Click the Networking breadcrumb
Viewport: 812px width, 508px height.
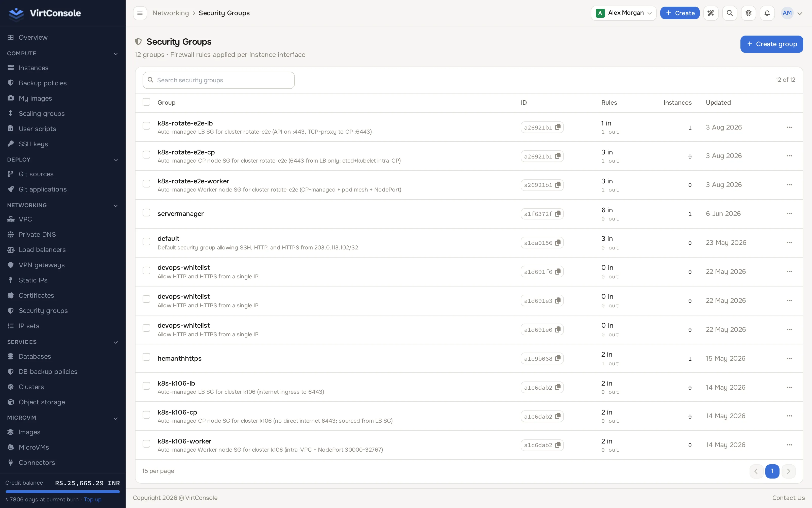[171, 13]
